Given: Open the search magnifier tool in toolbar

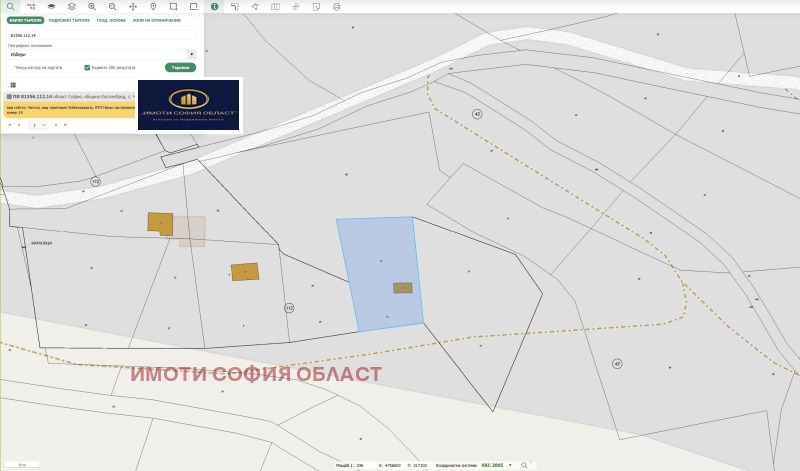Looking at the screenshot, I should click(x=10, y=7).
